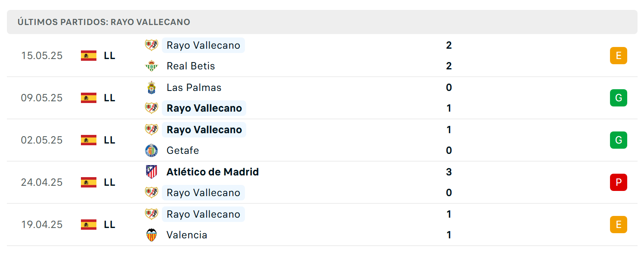Click the Spain flag on 24.04.25 row
644x253 pixels.
coord(89,182)
